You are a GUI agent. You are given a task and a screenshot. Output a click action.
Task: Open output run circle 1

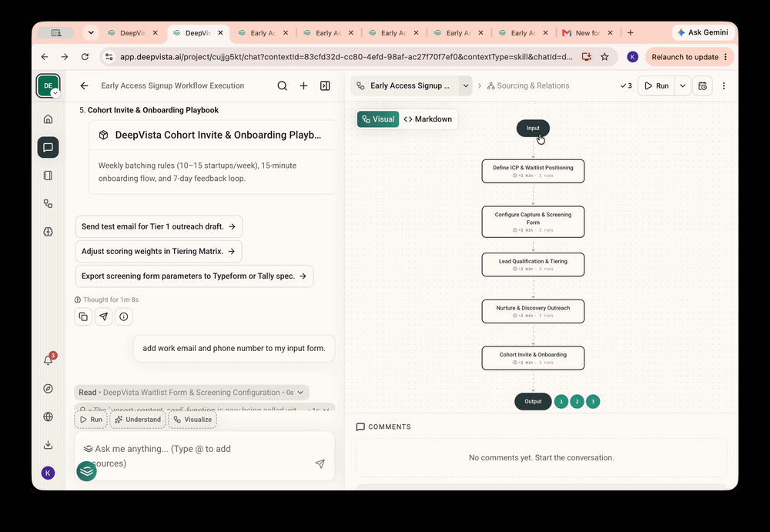(x=561, y=401)
